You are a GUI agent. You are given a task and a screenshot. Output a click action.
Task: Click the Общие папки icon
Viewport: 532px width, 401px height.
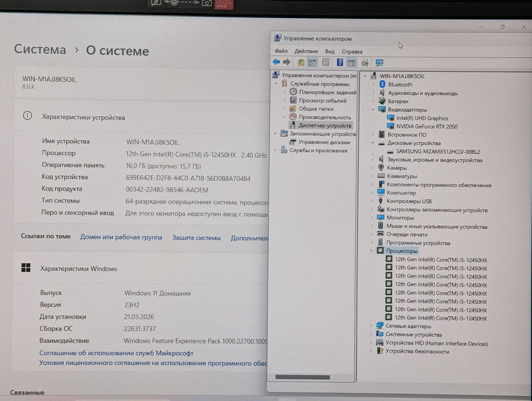tap(293, 109)
